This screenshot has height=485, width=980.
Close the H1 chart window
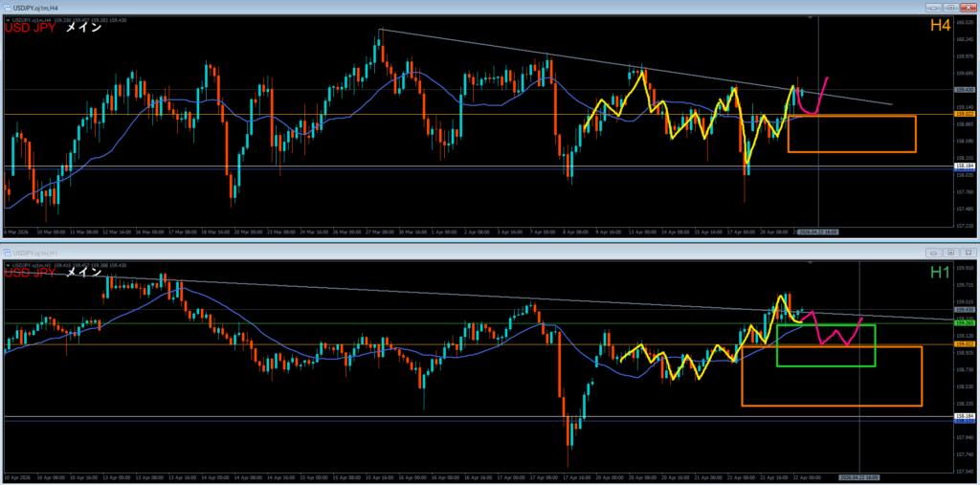tap(967, 253)
